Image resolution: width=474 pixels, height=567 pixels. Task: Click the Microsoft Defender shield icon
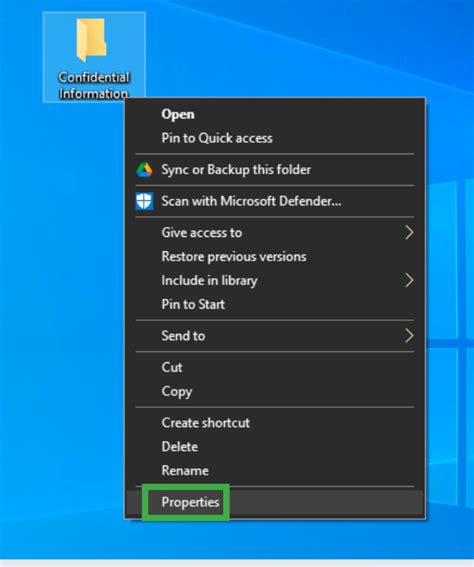(x=144, y=201)
